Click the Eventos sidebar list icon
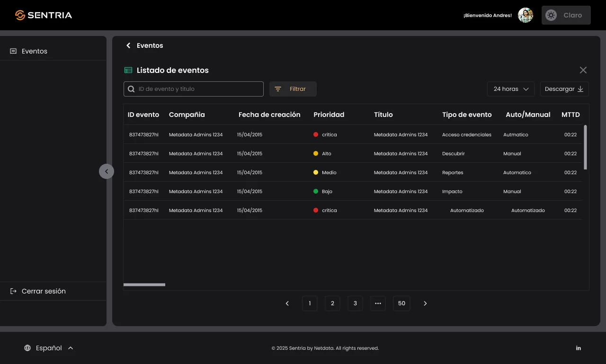This screenshot has height=364, width=606. (x=13, y=51)
